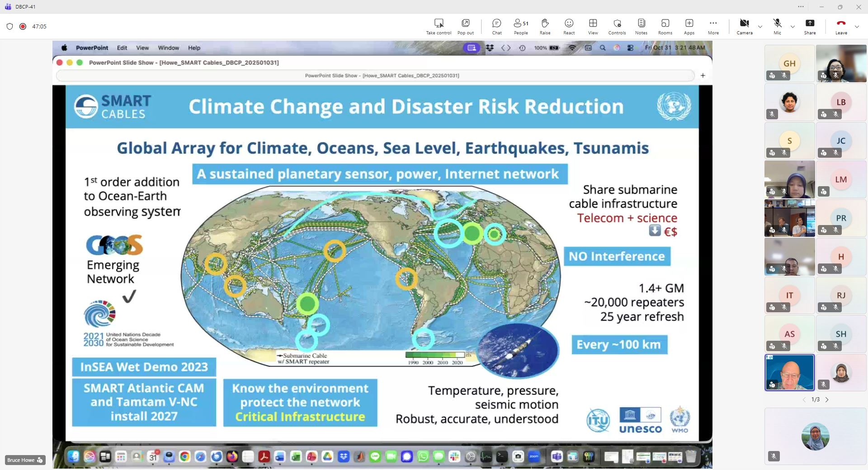Select SH participant tile
This screenshot has width=868, height=470.
pos(841,334)
